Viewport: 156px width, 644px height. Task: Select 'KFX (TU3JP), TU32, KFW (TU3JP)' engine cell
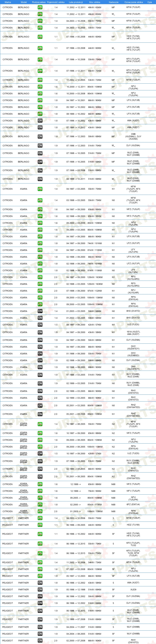point(133,553)
